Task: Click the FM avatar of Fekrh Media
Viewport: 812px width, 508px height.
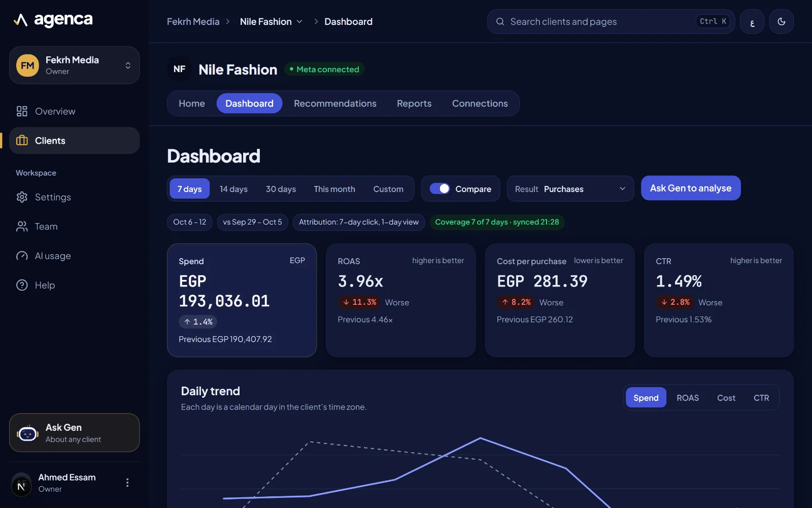Action: 27,66
